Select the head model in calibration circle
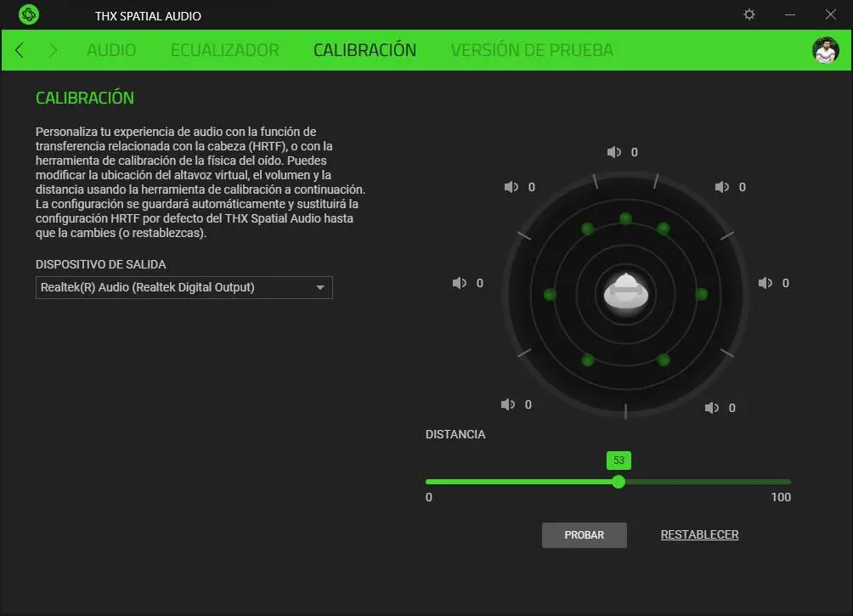This screenshot has width=853, height=616. (625, 292)
